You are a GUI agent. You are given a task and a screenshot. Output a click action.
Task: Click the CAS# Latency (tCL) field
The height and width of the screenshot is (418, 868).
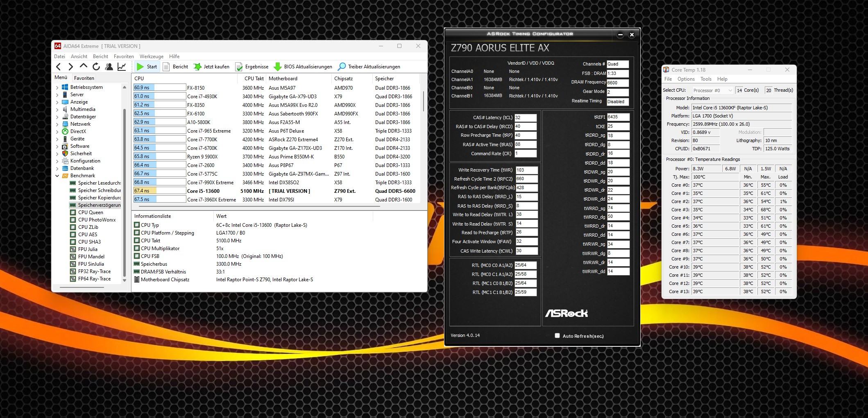(x=526, y=117)
